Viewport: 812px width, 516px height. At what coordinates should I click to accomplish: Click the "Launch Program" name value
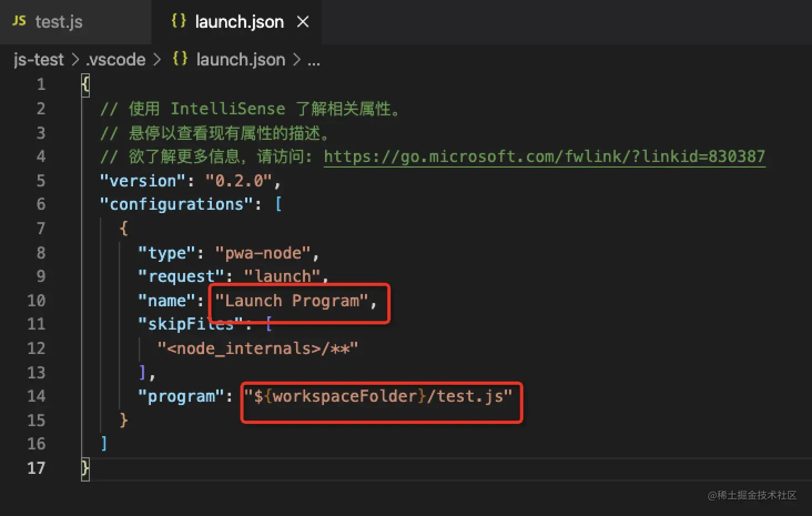pos(292,301)
